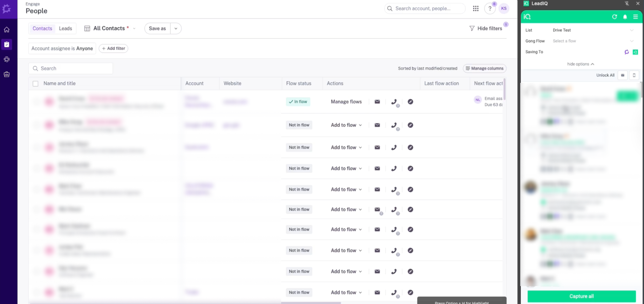Click the Sorted by last modified/created text
Viewport: 644px width, 304px height.
click(428, 68)
